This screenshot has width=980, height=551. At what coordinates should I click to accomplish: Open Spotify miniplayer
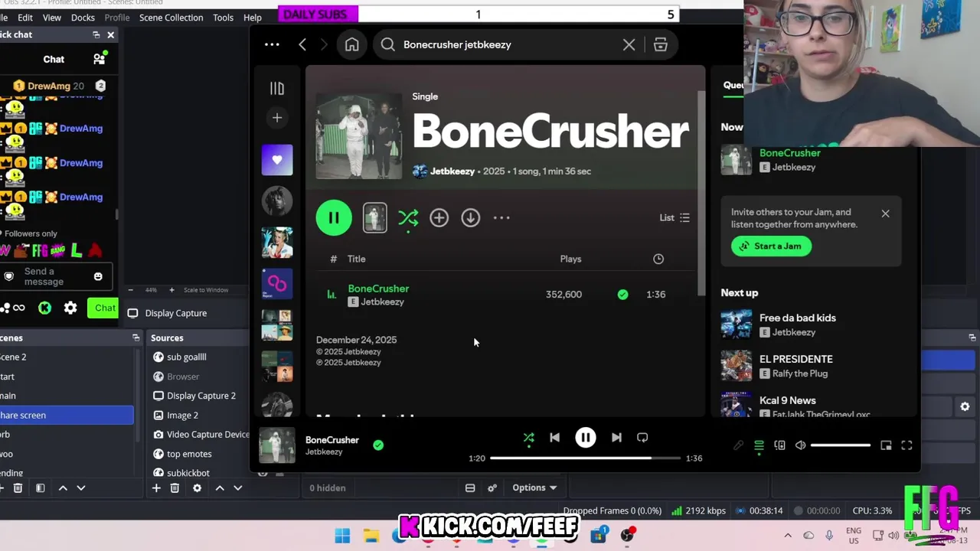pos(886,445)
